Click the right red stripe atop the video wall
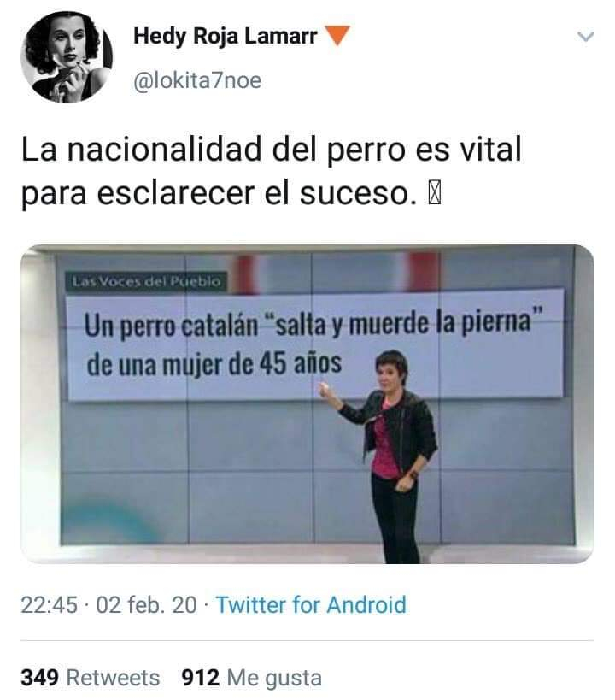Viewport: 615px width, 700px height. [x=424, y=271]
